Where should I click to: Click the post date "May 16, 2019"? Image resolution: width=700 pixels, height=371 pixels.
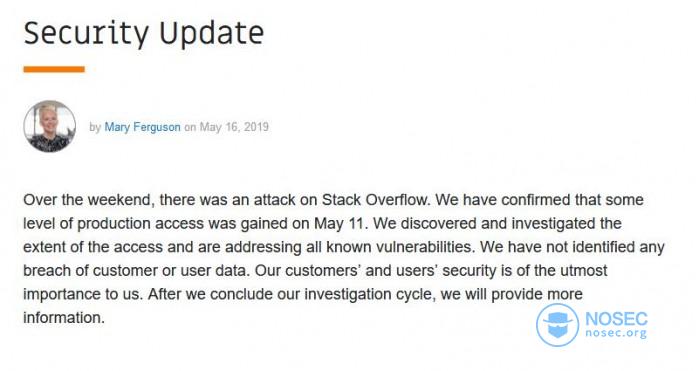tap(234, 127)
